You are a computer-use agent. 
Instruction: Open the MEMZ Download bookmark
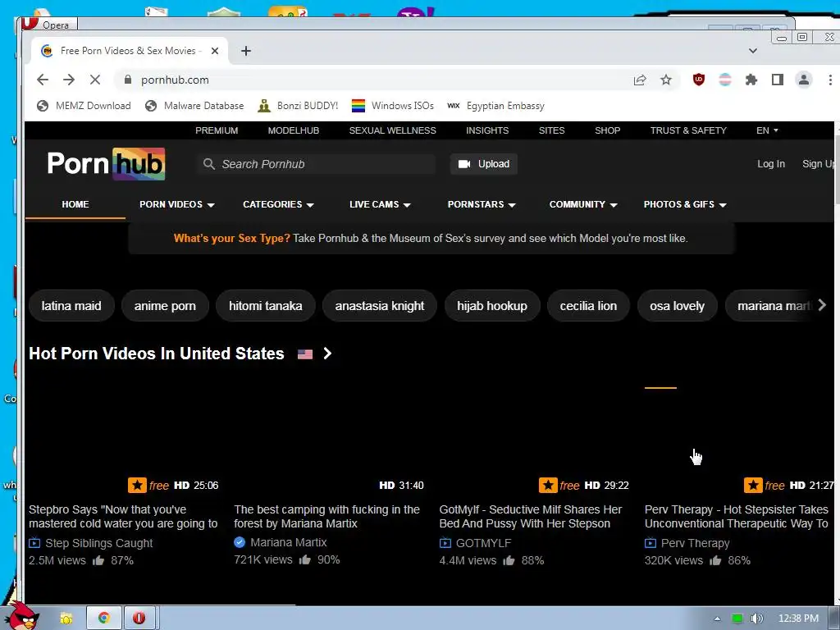pyautogui.click(x=84, y=106)
